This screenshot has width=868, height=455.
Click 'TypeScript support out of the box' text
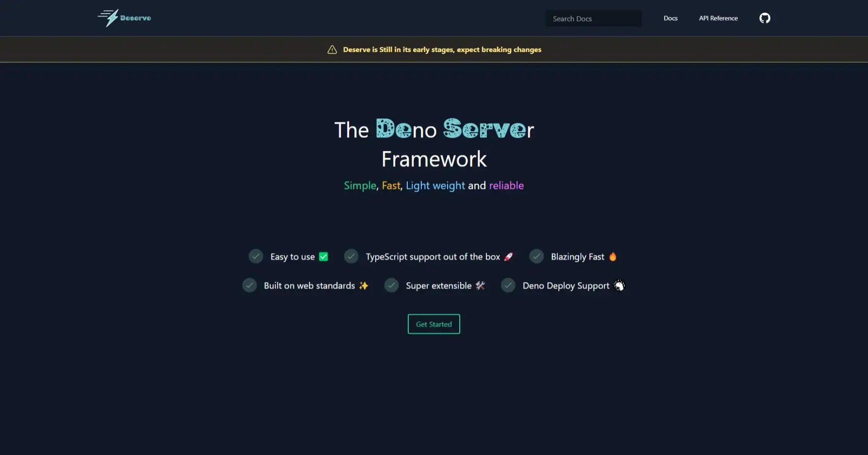[x=433, y=256]
